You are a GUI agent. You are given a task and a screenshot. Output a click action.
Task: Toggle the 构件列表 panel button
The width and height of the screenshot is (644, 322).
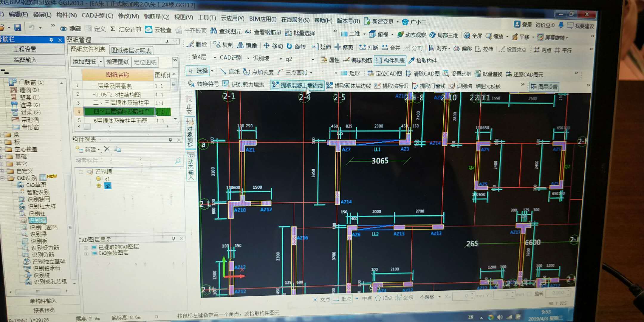(x=390, y=61)
